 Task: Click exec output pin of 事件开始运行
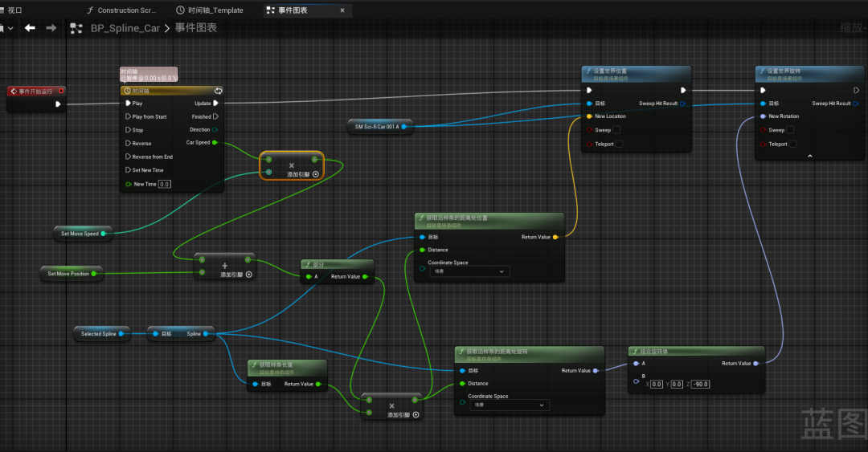pos(58,104)
